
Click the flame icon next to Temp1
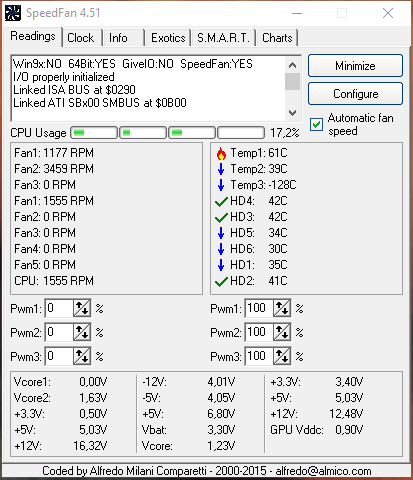[221, 153]
